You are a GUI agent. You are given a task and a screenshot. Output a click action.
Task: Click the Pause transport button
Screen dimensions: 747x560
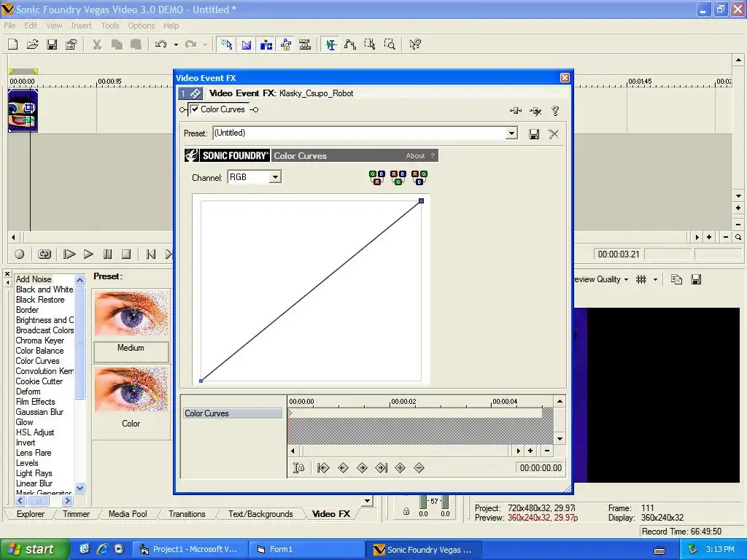click(108, 254)
